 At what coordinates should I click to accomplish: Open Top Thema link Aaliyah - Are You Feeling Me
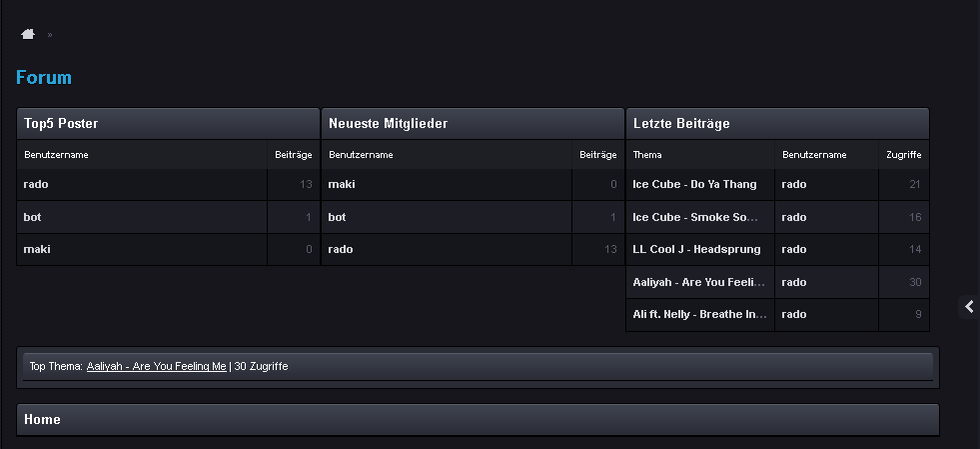[x=157, y=367]
